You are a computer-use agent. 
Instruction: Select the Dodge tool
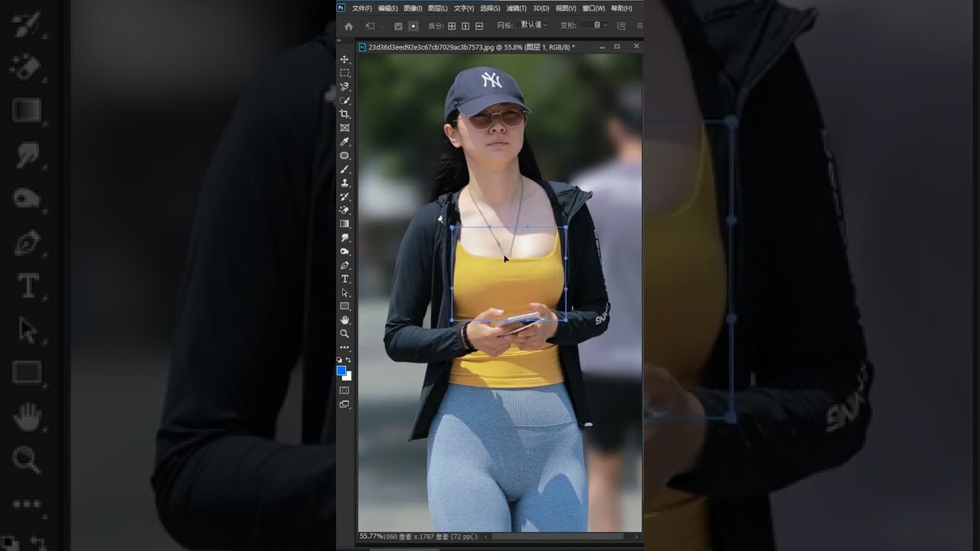(x=345, y=251)
